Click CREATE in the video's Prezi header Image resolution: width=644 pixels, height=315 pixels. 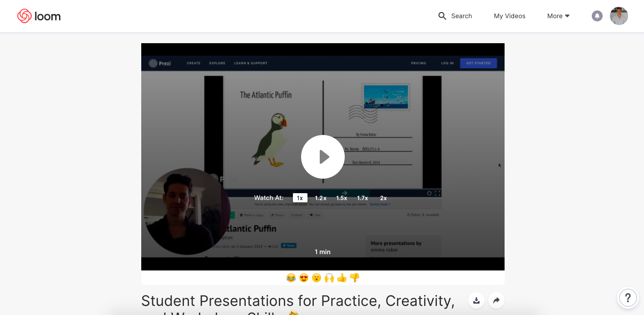coord(193,63)
